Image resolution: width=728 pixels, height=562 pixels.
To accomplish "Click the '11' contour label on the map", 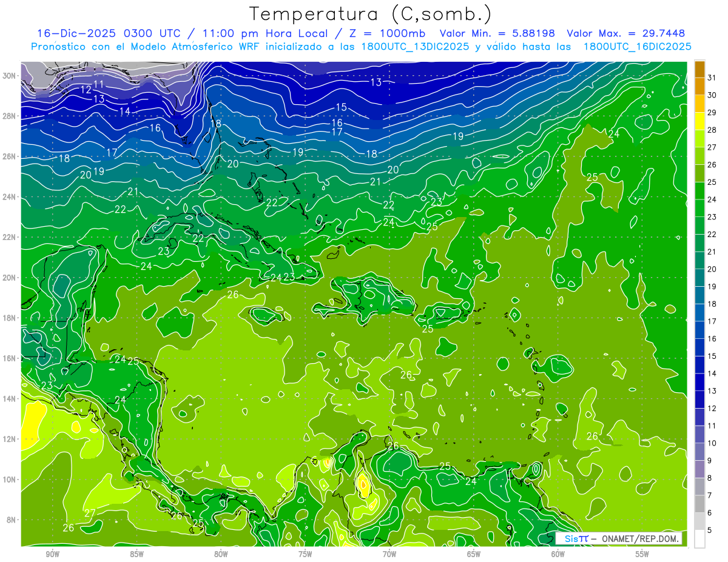I will [99, 84].
